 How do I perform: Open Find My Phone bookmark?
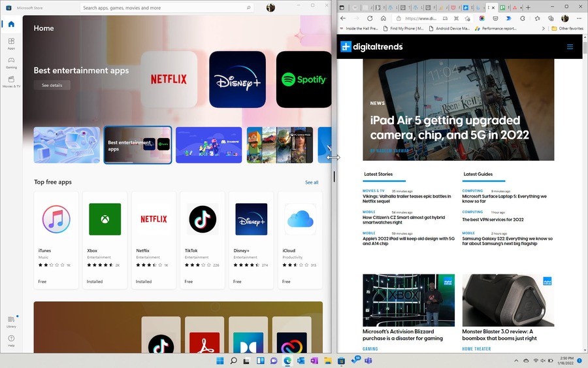[x=404, y=29]
